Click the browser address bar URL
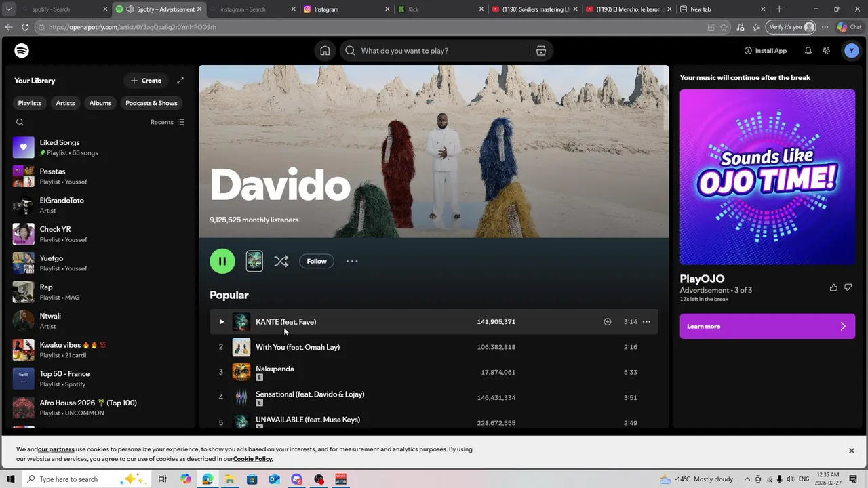The image size is (868, 488). (132, 27)
